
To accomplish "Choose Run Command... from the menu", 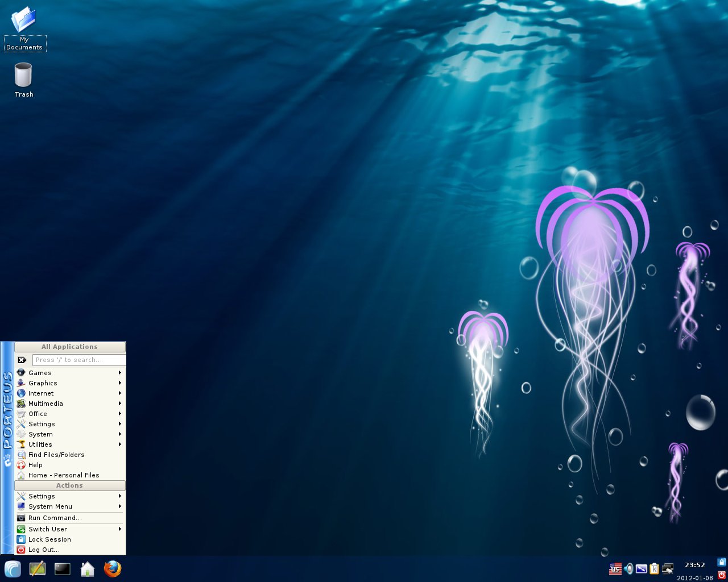I will click(x=55, y=518).
